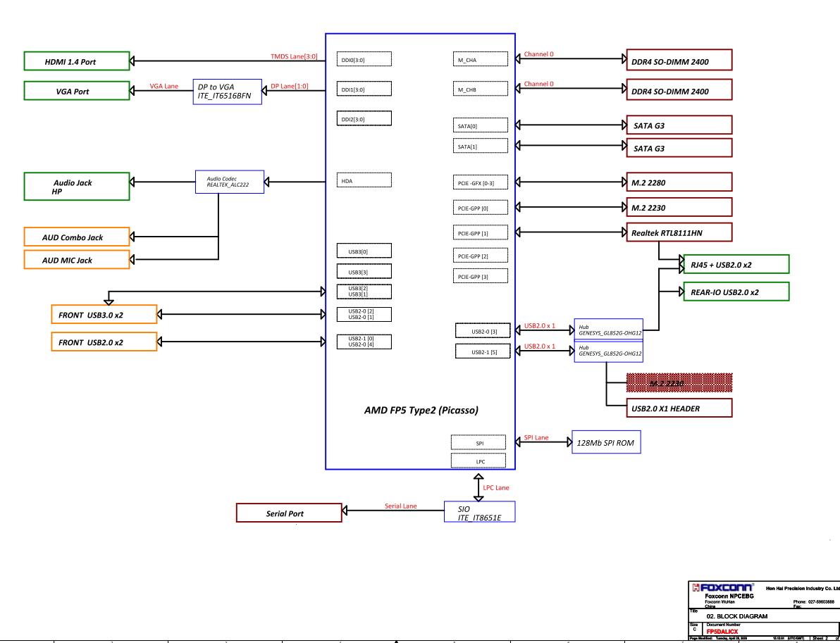Select the SATA[1] interface box
This screenshot has height=643, width=840.
point(479,146)
